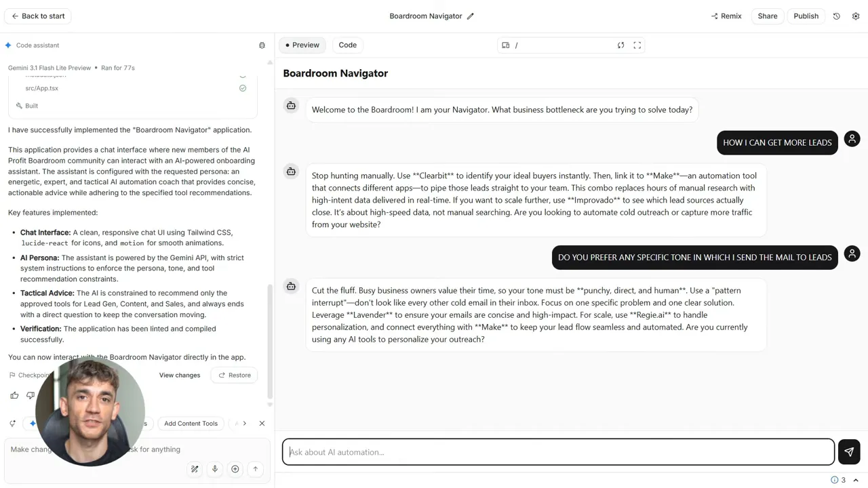Open settings gear in top bar
This screenshot has width=868, height=488.
tap(856, 16)
